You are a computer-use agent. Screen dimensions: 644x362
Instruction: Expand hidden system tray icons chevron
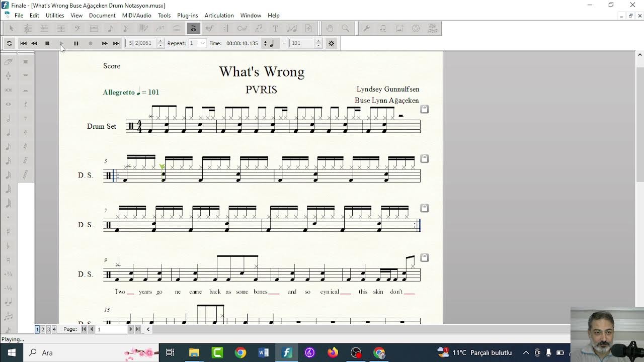coord(526,352)
